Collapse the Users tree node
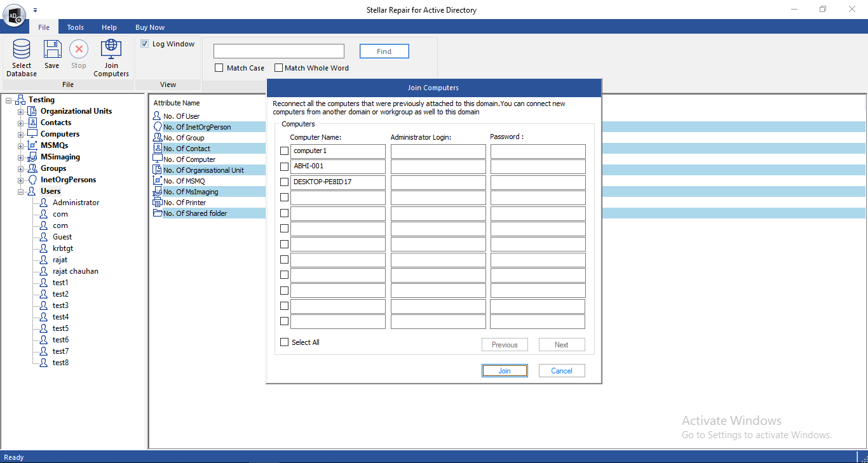 (x=20, y=192)
